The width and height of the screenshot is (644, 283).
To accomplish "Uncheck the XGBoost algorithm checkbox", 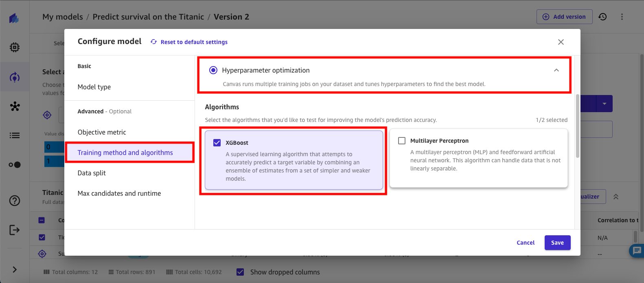I will point(217,143).
